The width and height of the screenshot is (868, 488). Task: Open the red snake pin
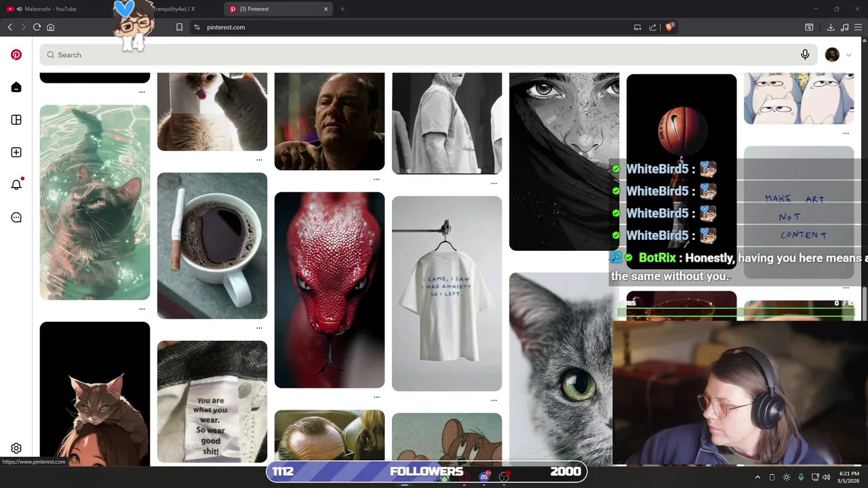tap(330, 290)
